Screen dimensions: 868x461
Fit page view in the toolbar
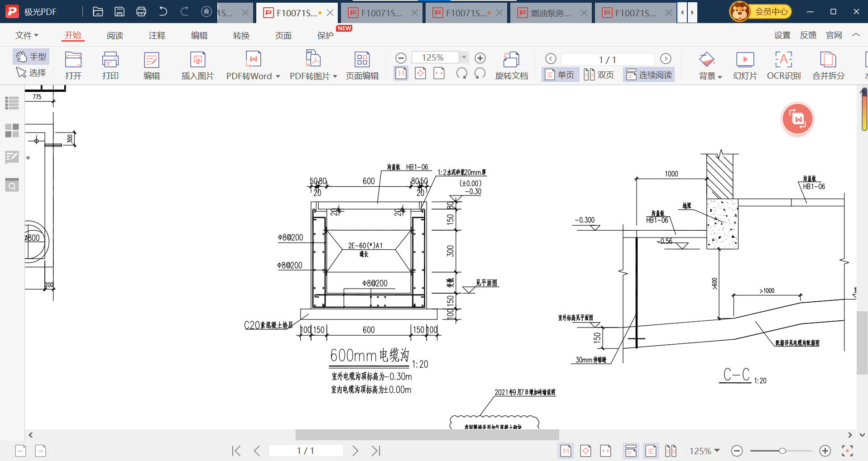point(421,73)
